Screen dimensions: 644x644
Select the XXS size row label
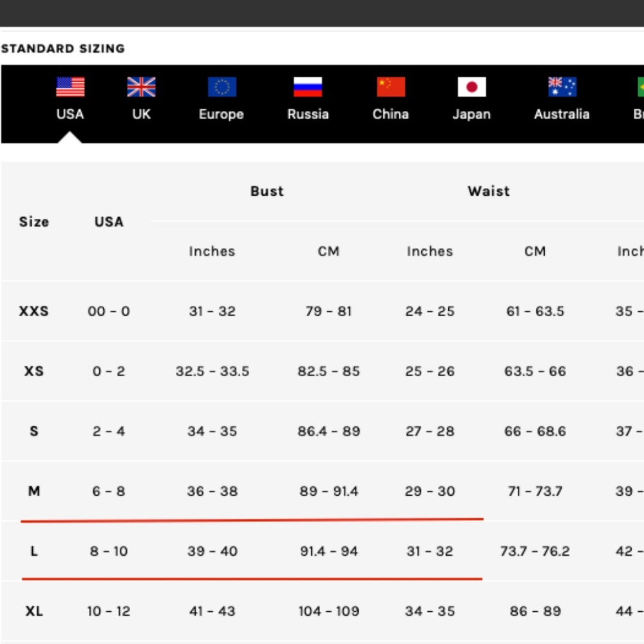(33, 311)
